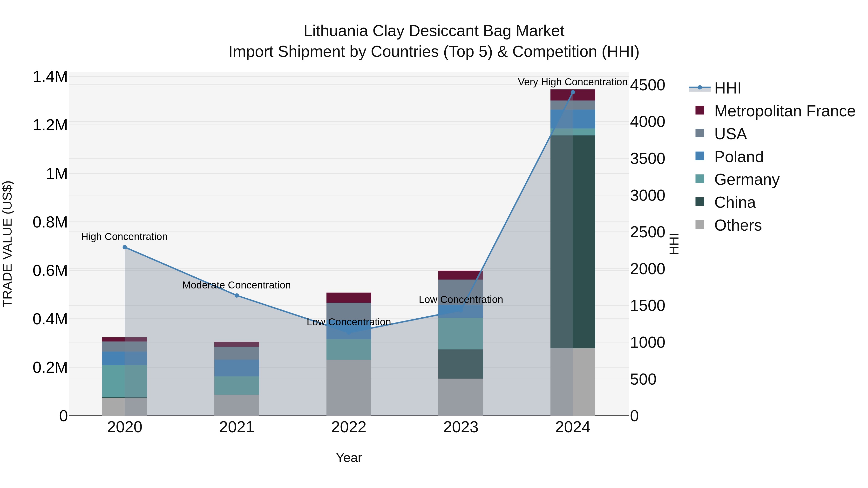The width and height of the screenshot is (868, 488).
Task: Click the Poland segment of 2021 bar
Action: 237,368
